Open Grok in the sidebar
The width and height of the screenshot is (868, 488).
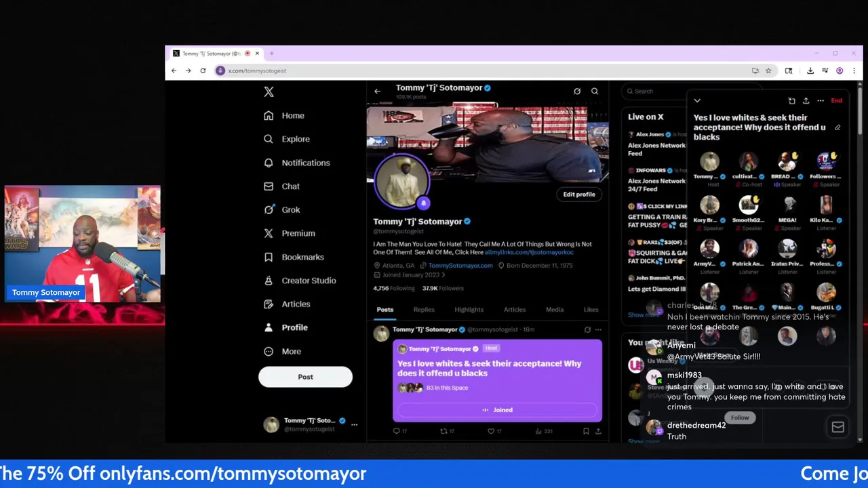point(282,209)
